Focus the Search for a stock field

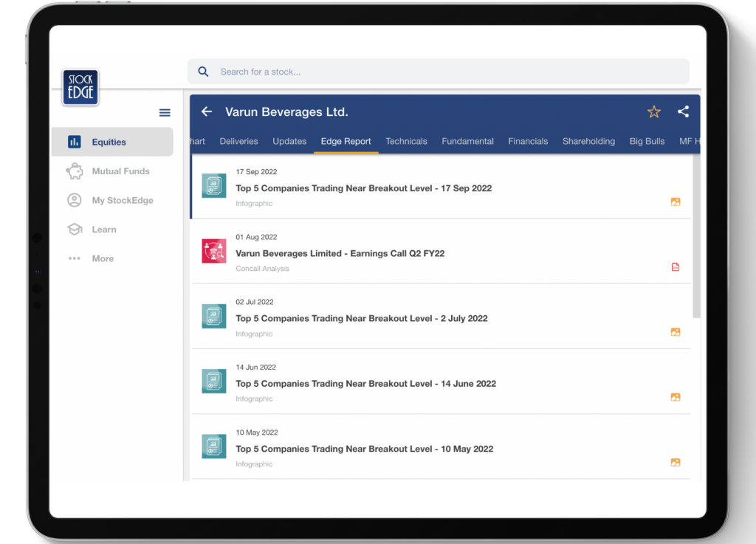pyautogui.click(x=439, y=72)
